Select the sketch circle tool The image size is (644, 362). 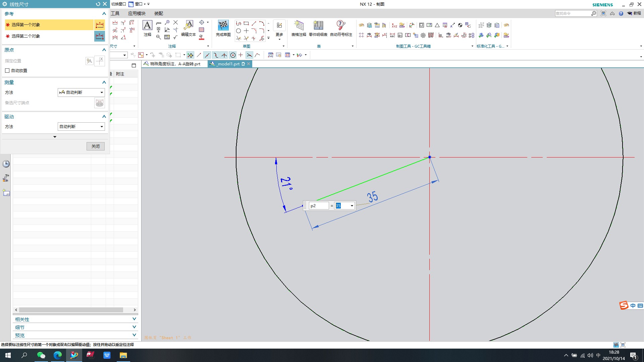(238, 31)
